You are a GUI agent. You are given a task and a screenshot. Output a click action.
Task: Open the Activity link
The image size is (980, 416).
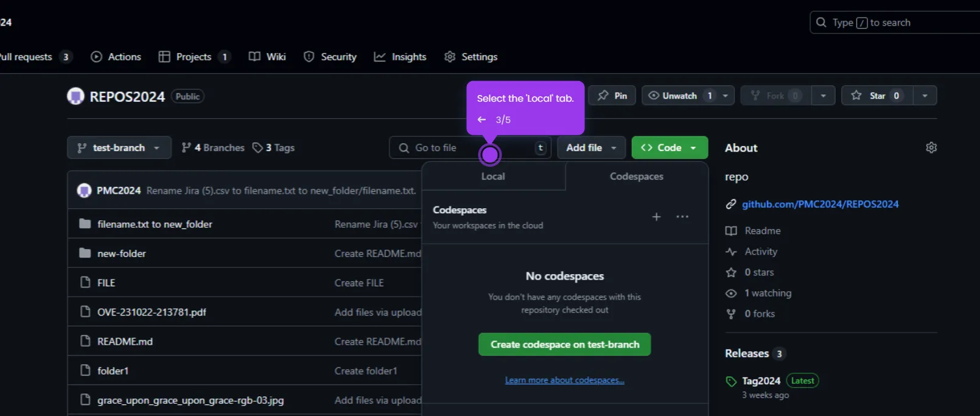tap(760, 252)
